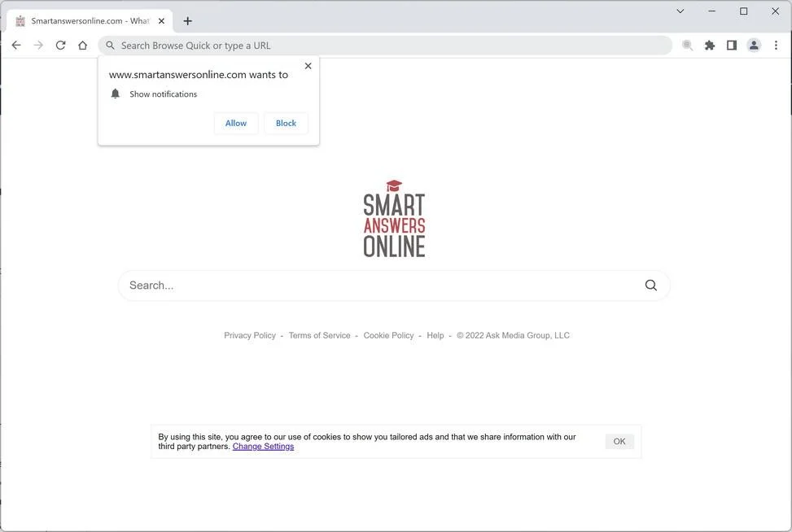
Task: Toggle the browser side panel
Action: tap(732, 46)
